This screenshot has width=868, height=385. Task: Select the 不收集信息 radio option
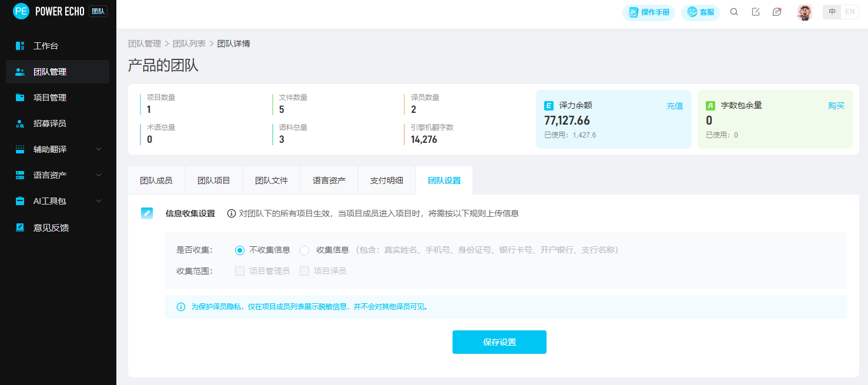point(240,250)
